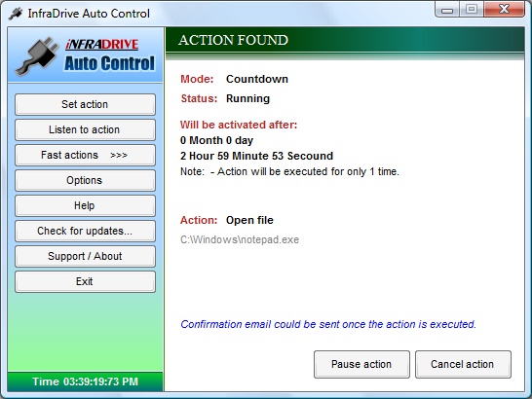Minimize the InfraDrive window
This screenshot has height=399, width=532.
(447, 10)
